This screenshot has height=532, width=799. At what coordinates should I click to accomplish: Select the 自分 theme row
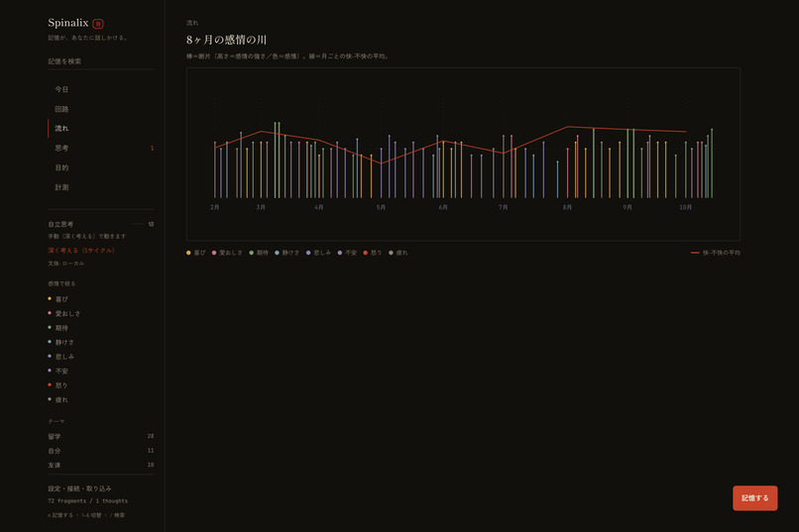click(100, 451)
